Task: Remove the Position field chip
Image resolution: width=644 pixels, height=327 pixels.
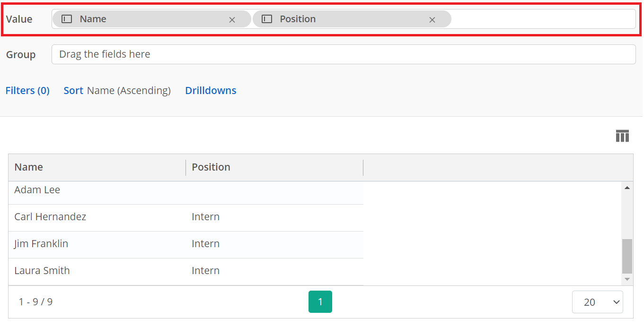Action: 432,20
